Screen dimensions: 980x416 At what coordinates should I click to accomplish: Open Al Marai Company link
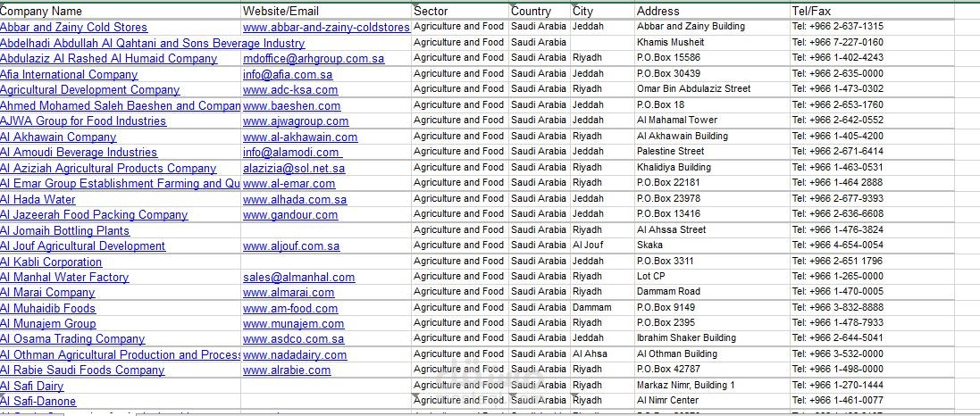[47, 292]
